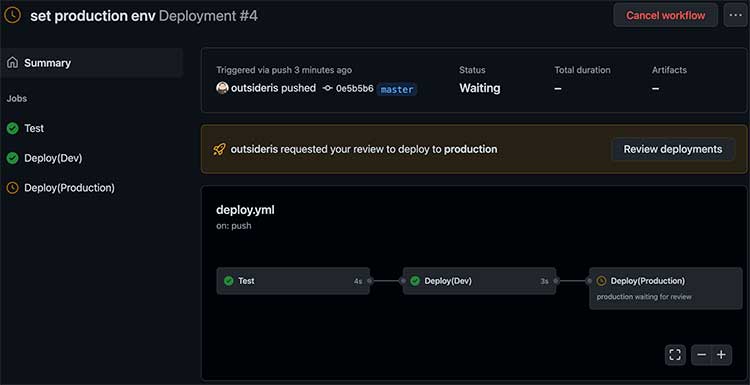Click the home icon beside Summary
Image resolution: width=750 pixels, height=385 pixels.
(x=13, y=63)
